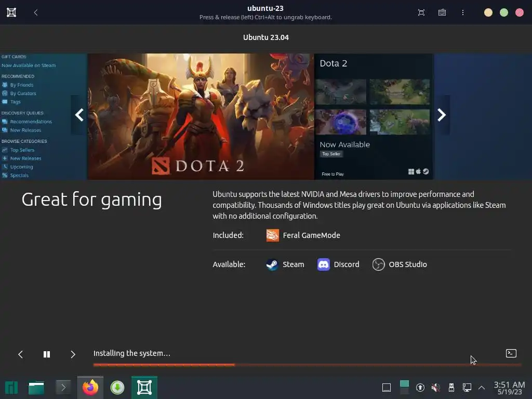Open the Manjaro application launcher
This screenshot has width=532, height=399.
11,388
